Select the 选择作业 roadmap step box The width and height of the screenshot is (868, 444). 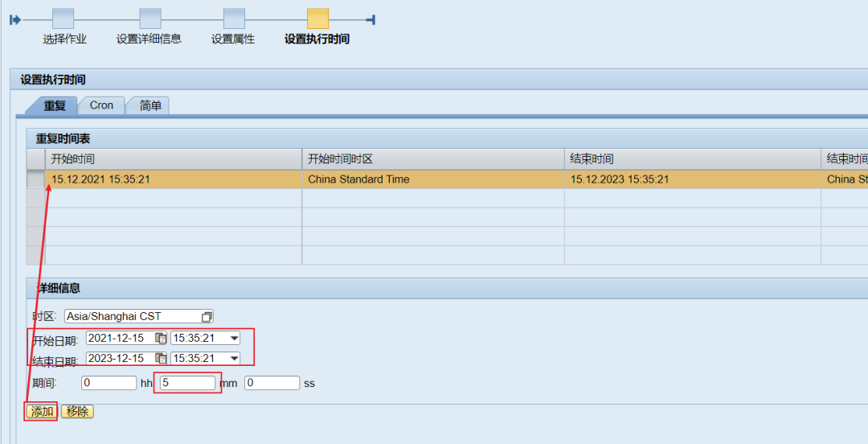pos(63,18)
